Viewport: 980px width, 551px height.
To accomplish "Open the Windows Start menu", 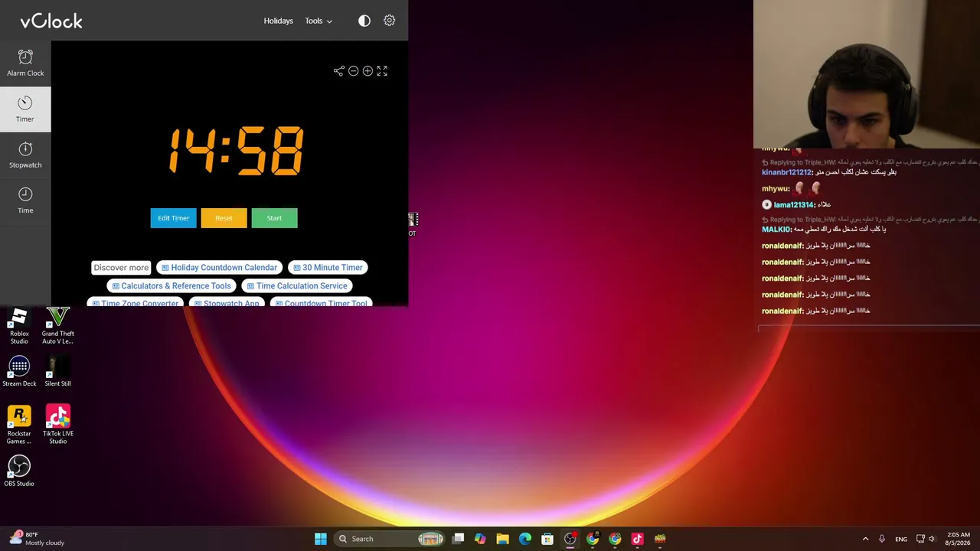I will [321, 539].
